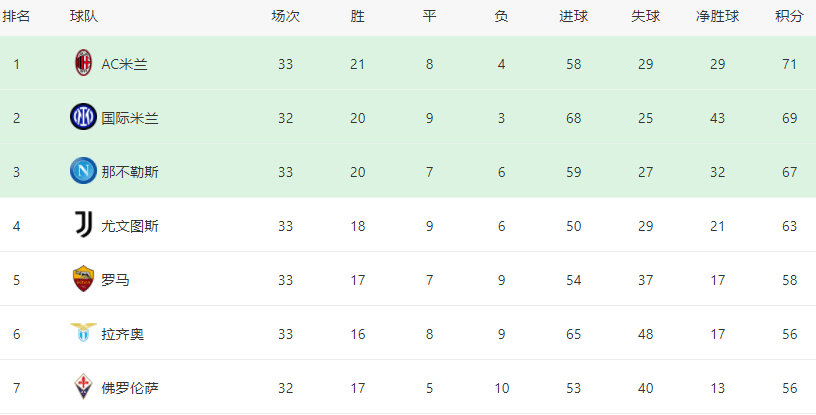Select the 佛罗伦萨 team name
Screen dimensions: 816x415
pyautogui.click(x=130, y=388)
